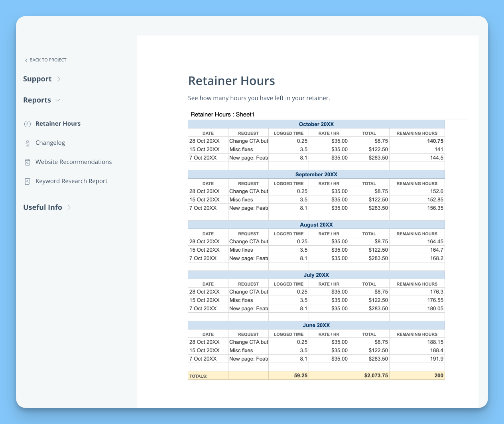Select the Retainer Hours : Sheet1 label
Image resolution: width=504 pixels, height=424 pixels.
tap(222, 114)
